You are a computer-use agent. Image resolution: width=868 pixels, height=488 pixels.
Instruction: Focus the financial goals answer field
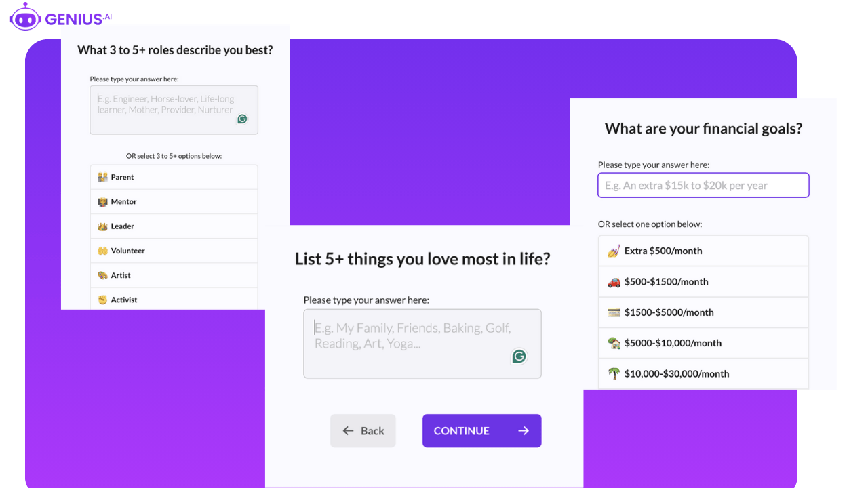point(703,185)
